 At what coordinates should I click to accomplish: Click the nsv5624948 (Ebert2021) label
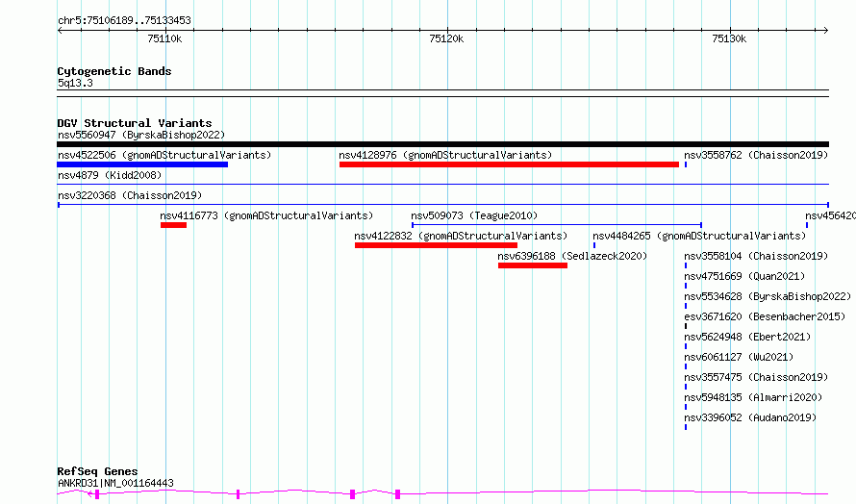click(747, 337)
